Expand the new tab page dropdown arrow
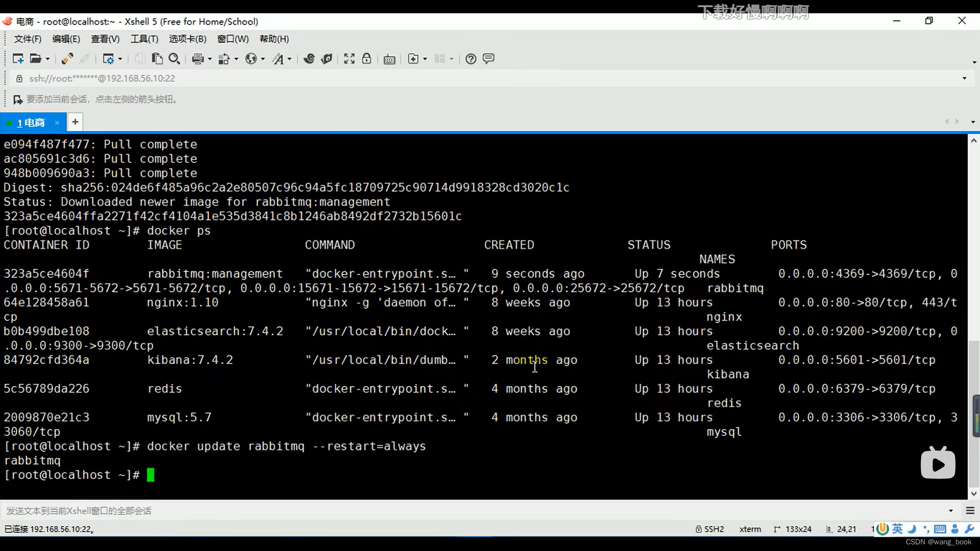Viewport: 980px width, 551px height. [425, 59]
